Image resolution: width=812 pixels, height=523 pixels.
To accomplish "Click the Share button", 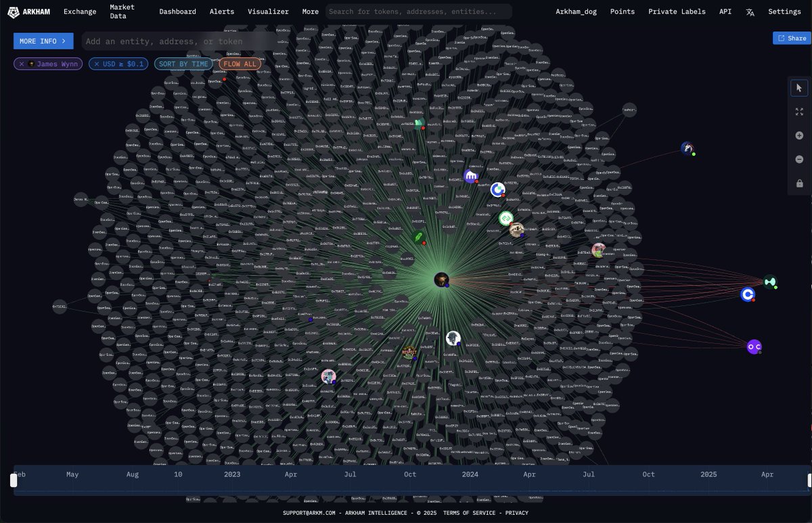I will [x=792, y=39].
